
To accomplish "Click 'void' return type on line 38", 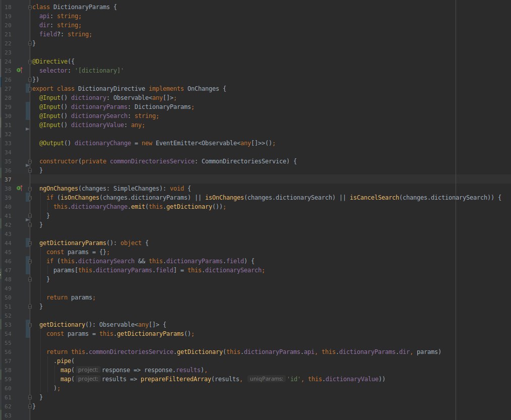I will (x=177, y=189).
